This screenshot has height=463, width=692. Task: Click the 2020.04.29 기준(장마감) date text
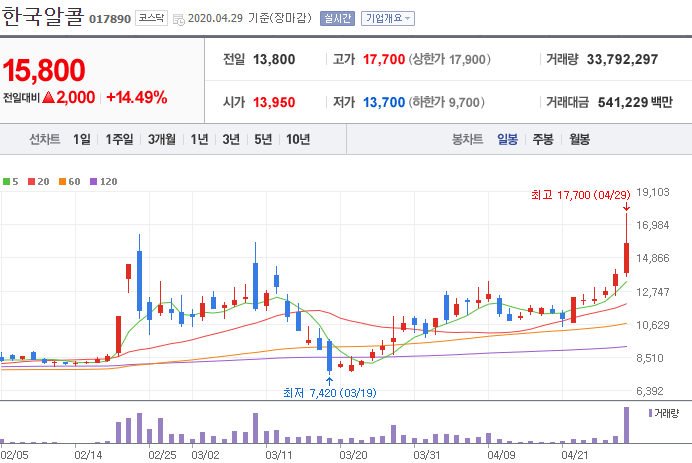(x=250, y=18)
